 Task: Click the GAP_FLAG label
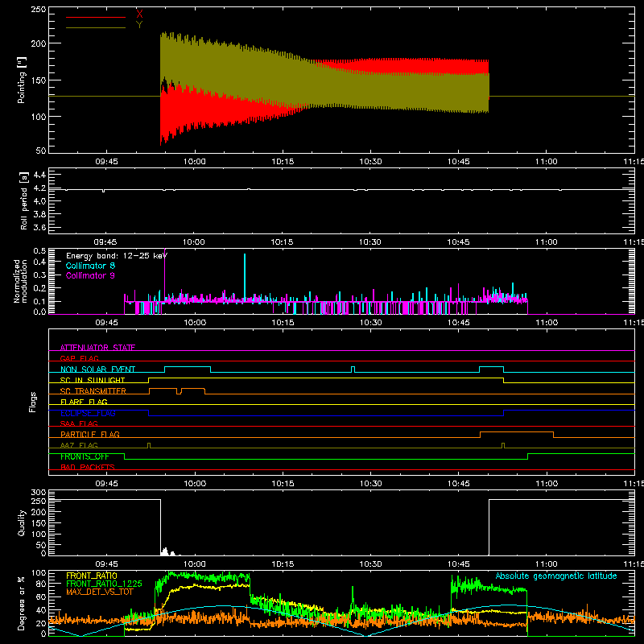(x=79, y=358)
